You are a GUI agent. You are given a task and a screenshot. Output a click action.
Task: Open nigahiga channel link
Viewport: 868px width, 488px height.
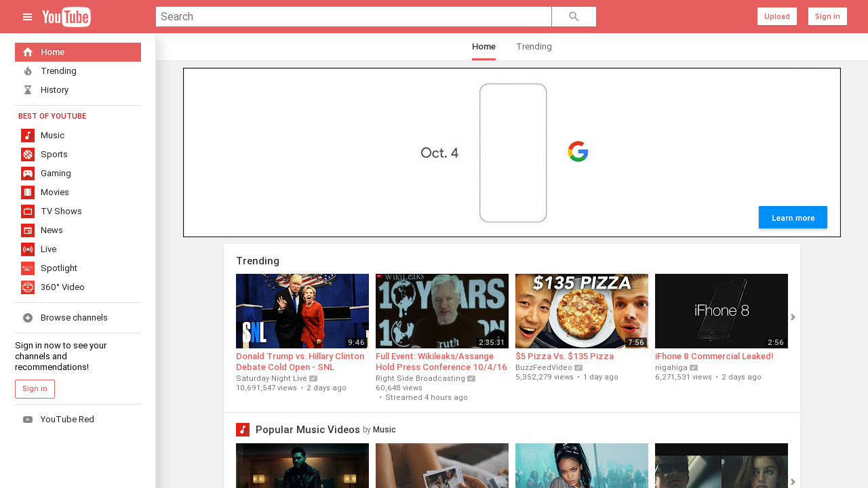[x=671, y=367]
